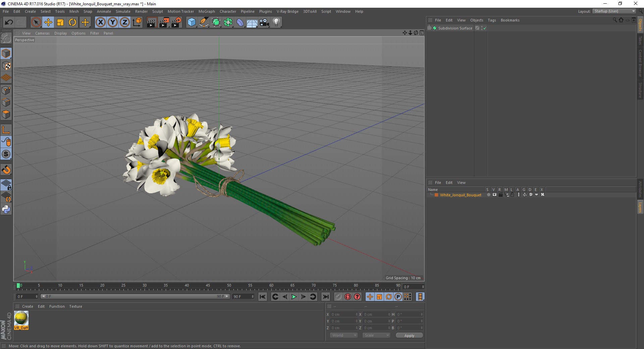644x349 pixels.
Task: Toggle Autokeying button
Action: (348, 297)
